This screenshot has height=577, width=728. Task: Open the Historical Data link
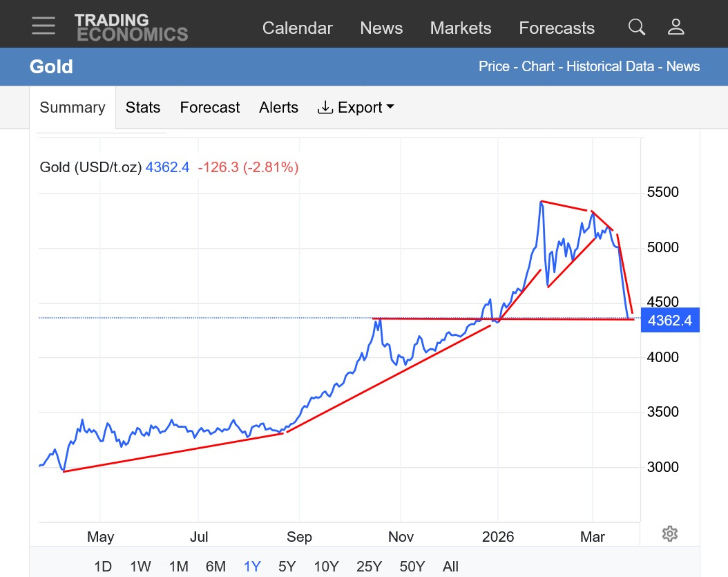(610, 67)
